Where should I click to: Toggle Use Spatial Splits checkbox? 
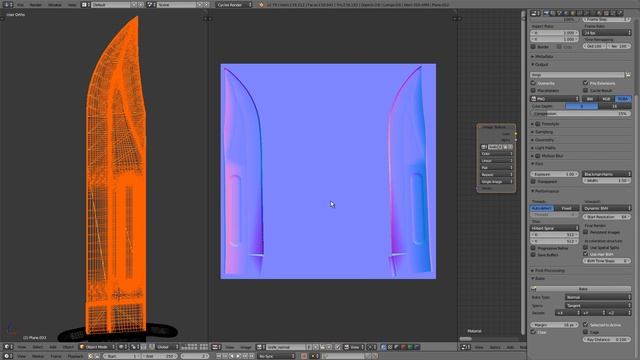(586, 247)
